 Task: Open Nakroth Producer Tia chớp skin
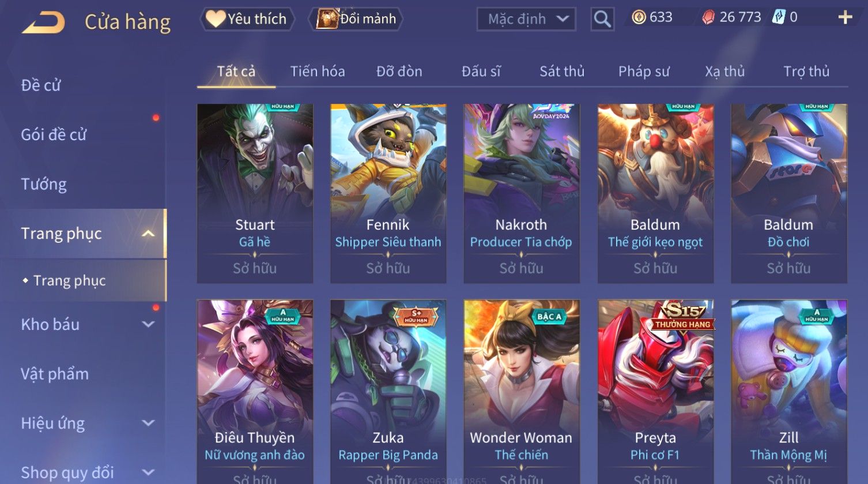521,193
